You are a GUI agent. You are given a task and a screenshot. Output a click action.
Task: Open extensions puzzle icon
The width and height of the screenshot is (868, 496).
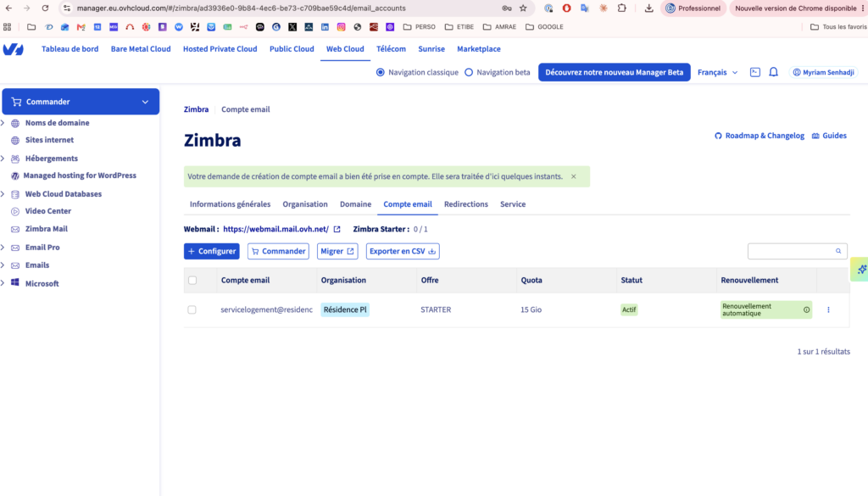(x=621, y=8)
